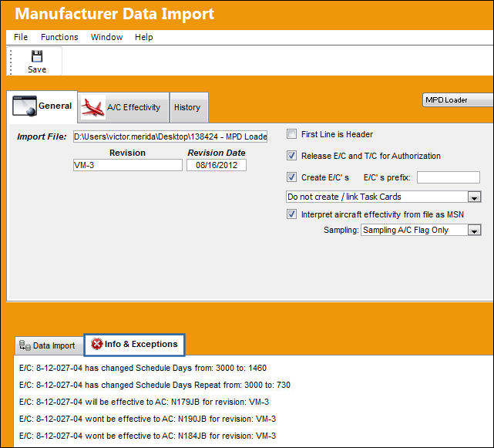Viewport: 494px width, 448px height.
Task: Select the message Schedule Days from 3000 to 1460
Action: coord(143,368)
